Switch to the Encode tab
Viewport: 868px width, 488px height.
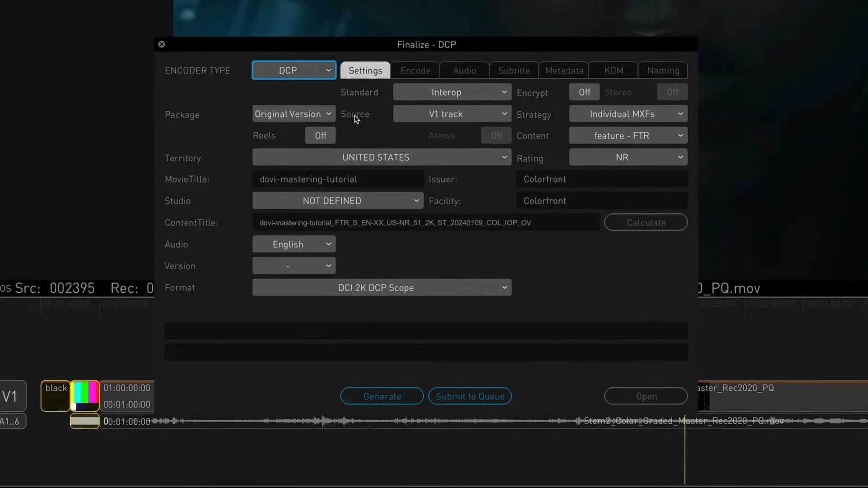pyautogui.click(x=415, y=70)
